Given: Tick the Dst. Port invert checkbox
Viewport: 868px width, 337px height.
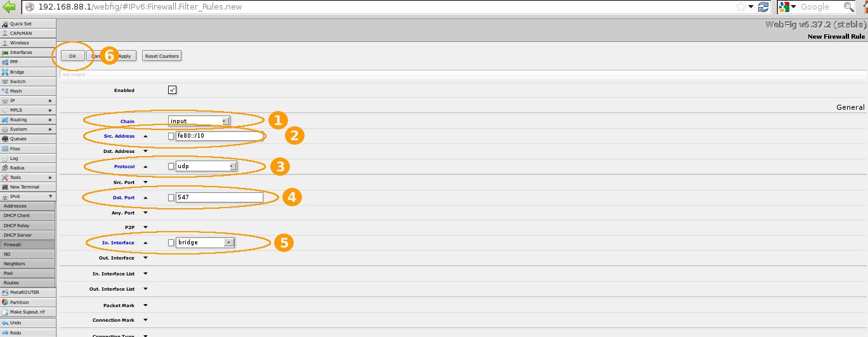Looking at the screenshot, I should [171, 197].
